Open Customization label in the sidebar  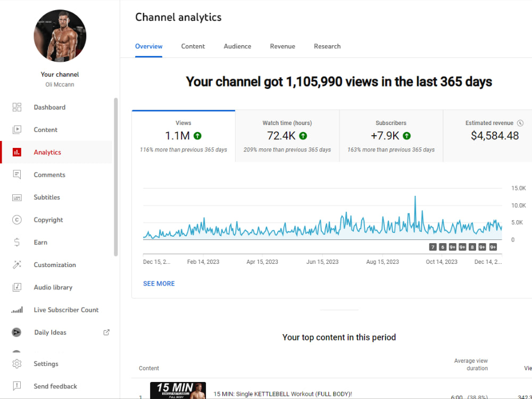[55, 264]
